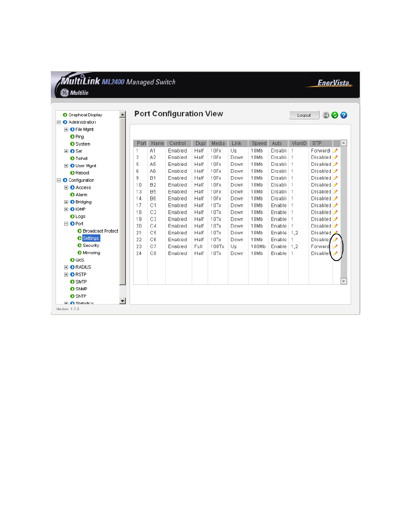
Task: Open Security under Port
Action: tap(91, 246)
